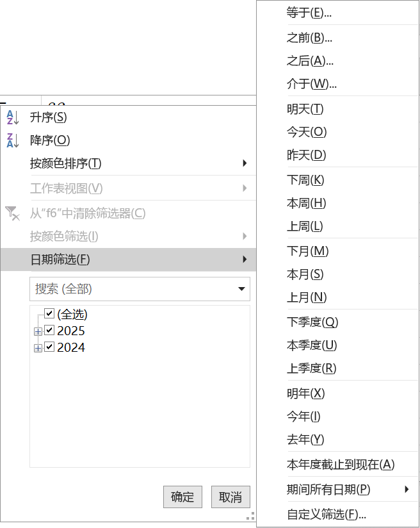Filter by 上月
The image size is (420, 528).
pos(307,297)
